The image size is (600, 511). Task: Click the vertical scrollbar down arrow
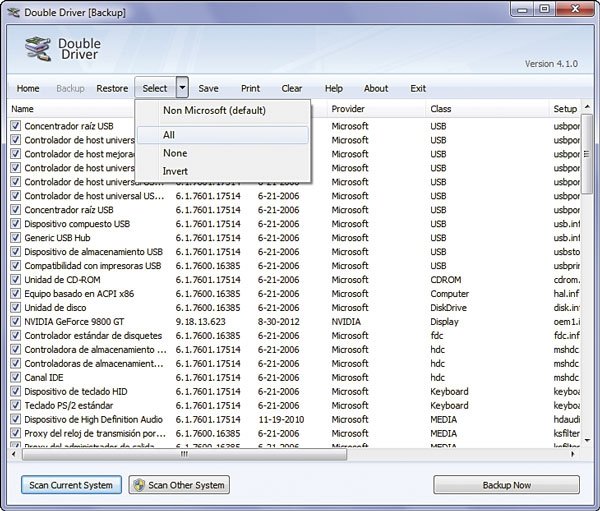click(587, 440)
